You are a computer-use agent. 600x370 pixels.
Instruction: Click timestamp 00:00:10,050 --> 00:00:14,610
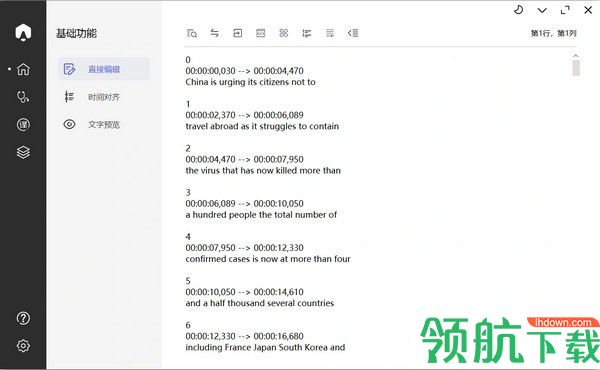[x=245, y=292]
